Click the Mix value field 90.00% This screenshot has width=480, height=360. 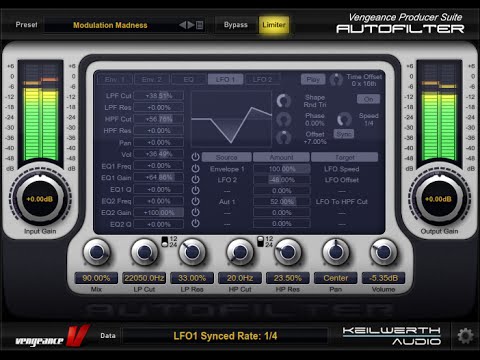[x=96, y=278]
